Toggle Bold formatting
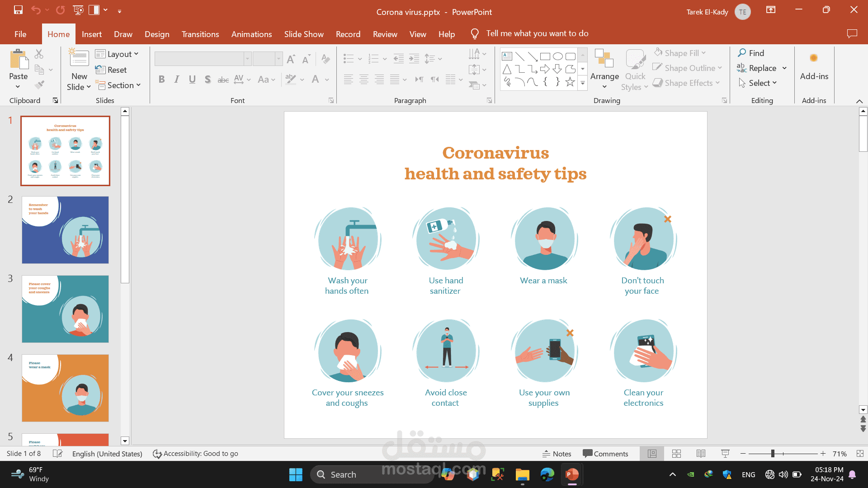The width and height of the screenshot is (868, 488). coord(161,80)
